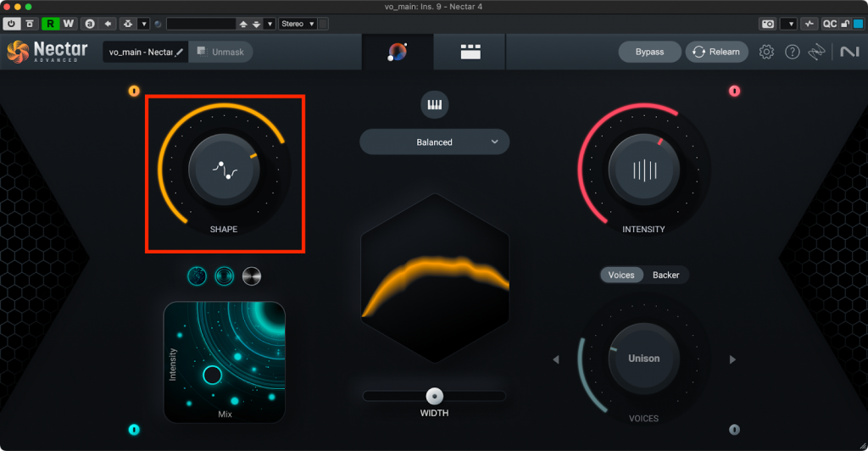Select next voices preset with right arrow
Image resolution: width=868 pixels, height=451 pixels.
click(732, 359)
